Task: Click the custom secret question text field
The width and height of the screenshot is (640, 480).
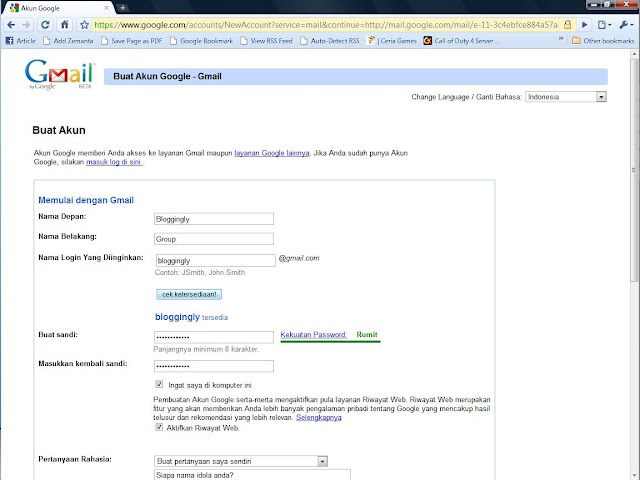Action: 252,475
